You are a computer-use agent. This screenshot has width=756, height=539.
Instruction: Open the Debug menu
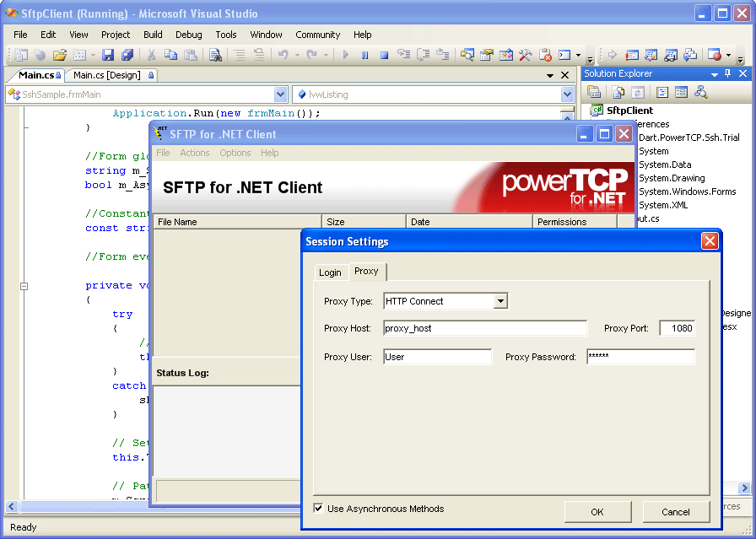click(x=188, y=35)
